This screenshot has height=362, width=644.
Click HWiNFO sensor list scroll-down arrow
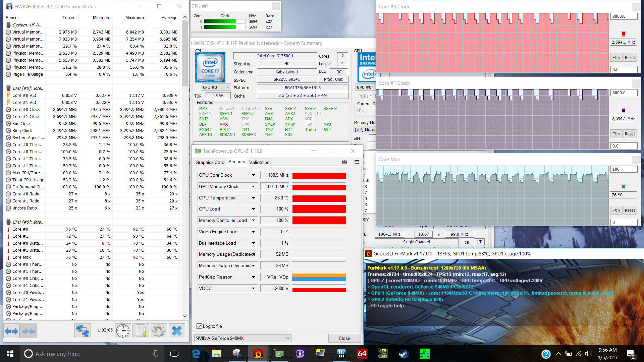point(185,316)
